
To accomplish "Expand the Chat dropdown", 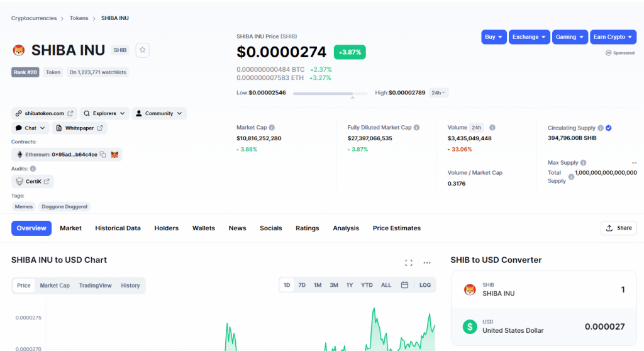I will 30,128.
